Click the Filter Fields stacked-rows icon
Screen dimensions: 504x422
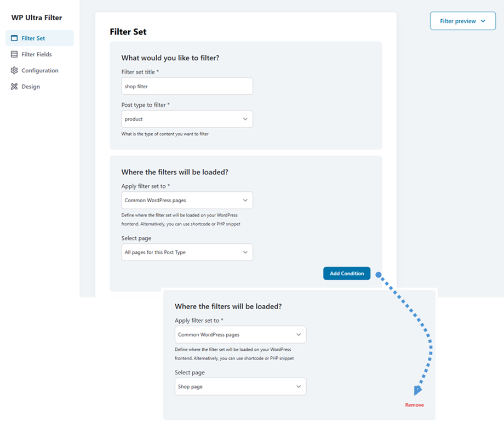pos(14,54)
